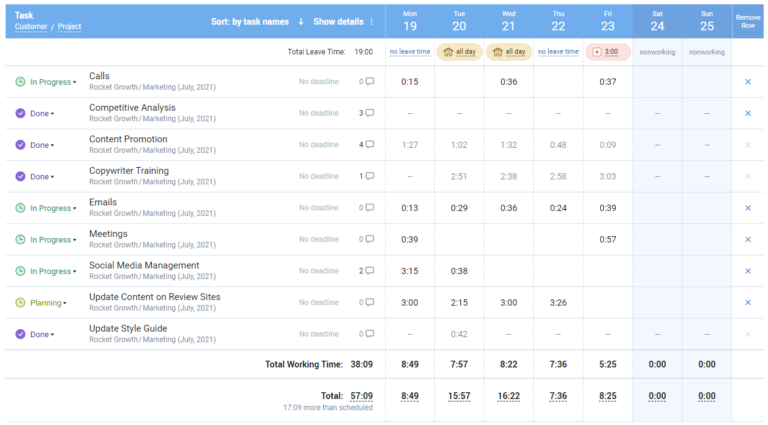768x425 pixels.
Task: Open the Show details options menu
Action: coord(372,22)
